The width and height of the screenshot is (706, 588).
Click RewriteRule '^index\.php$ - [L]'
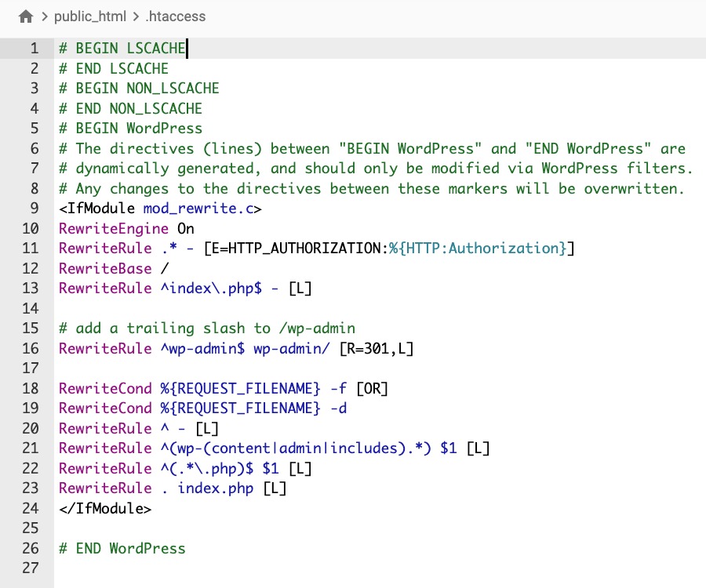(185, 289)
